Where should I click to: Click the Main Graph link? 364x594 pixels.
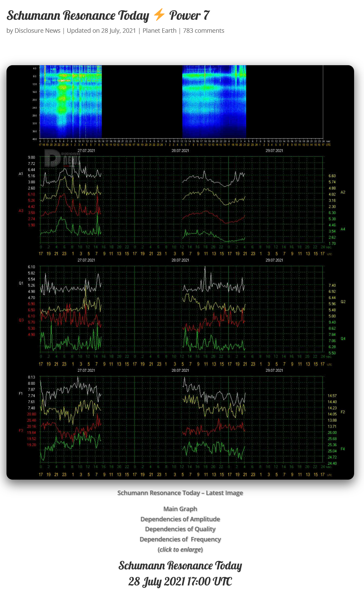click(x=180, y=509)
